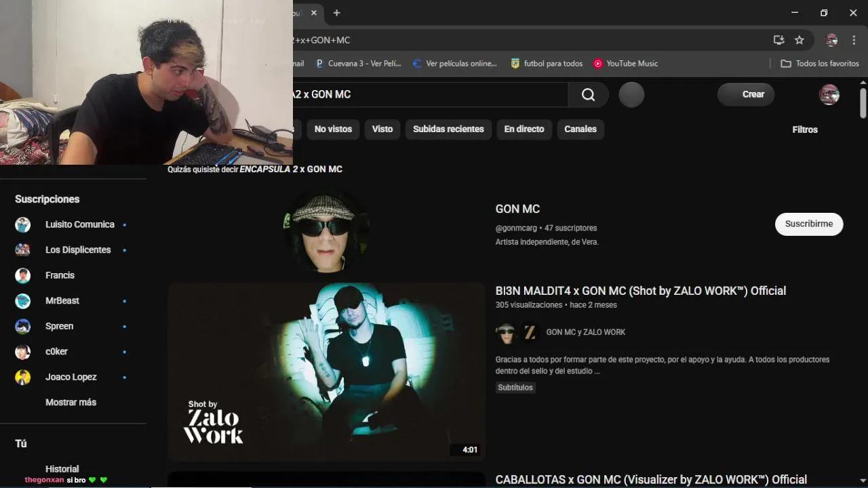Select the No vistos filter chip
Screen dimensions: 868x488
click(x=333, y=129)
